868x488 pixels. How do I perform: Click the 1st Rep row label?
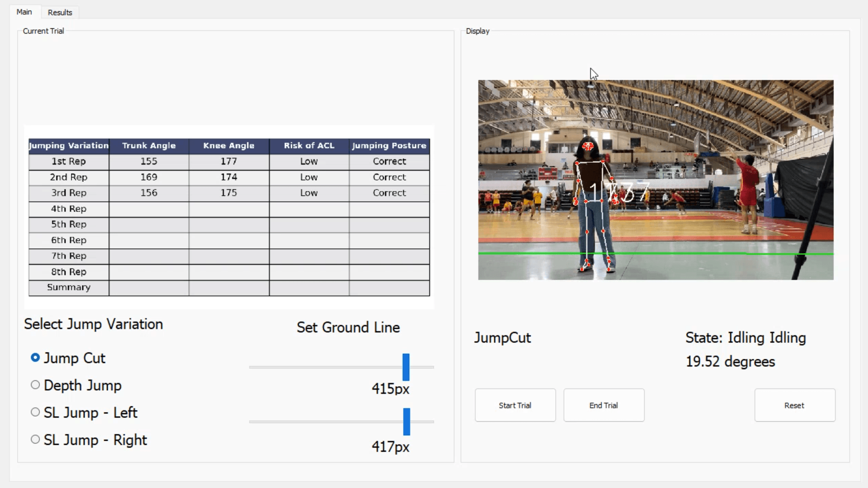[x=69, y=161]
